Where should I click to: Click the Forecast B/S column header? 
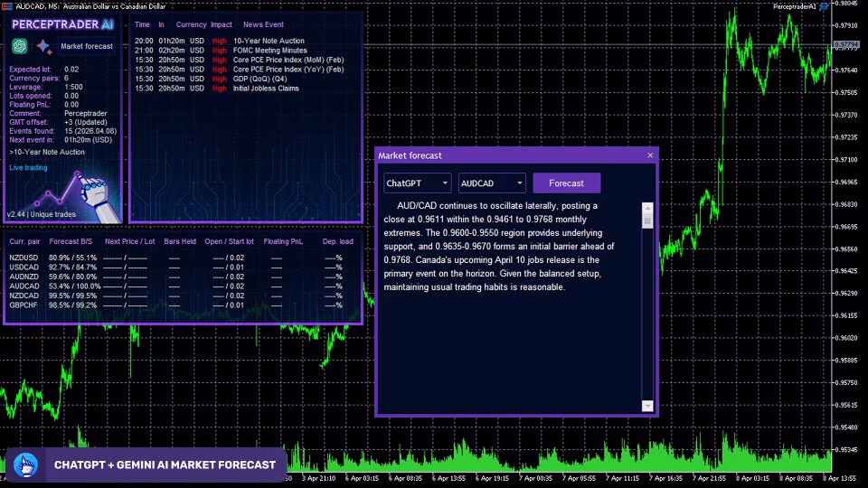click(x=71, y=241)
